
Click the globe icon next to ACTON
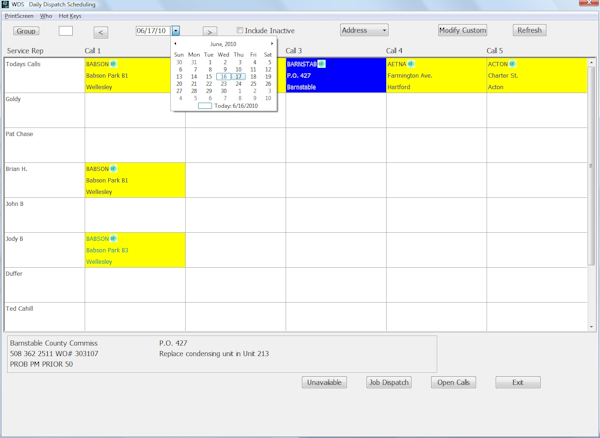(x=512, y=64)
